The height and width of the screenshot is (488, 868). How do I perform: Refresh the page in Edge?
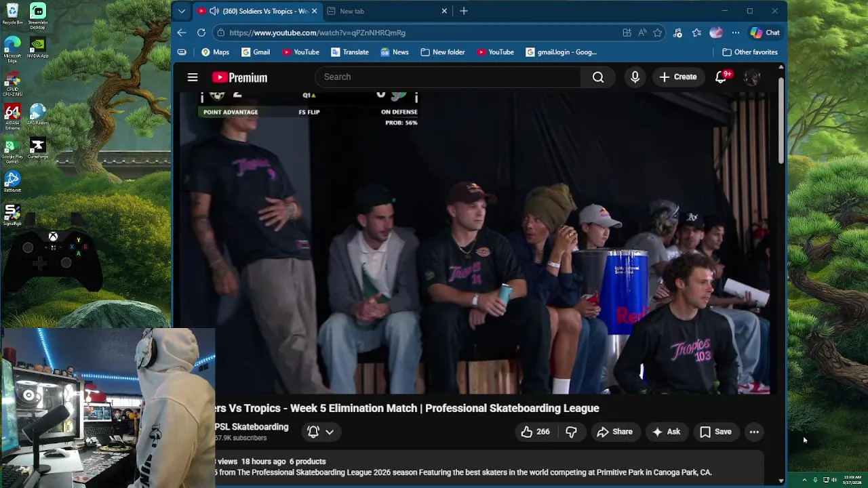coord(201,33)
